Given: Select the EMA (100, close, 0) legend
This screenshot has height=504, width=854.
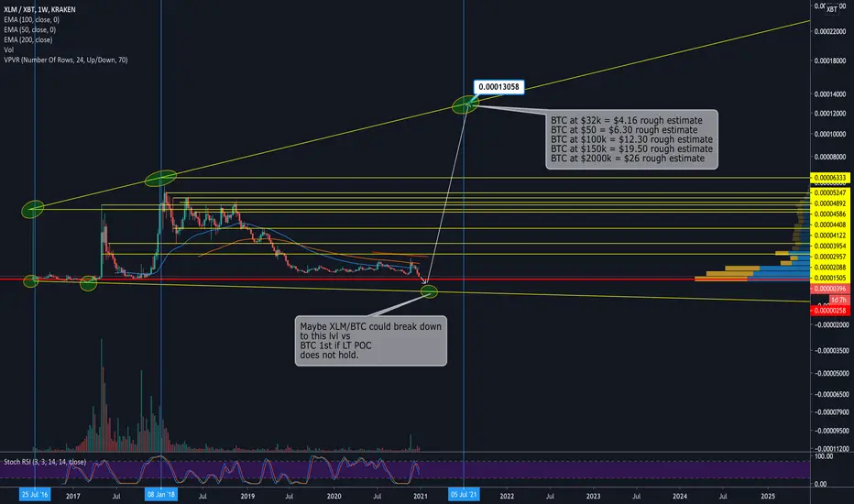Looking at the screenshot, I should point(31,19).
